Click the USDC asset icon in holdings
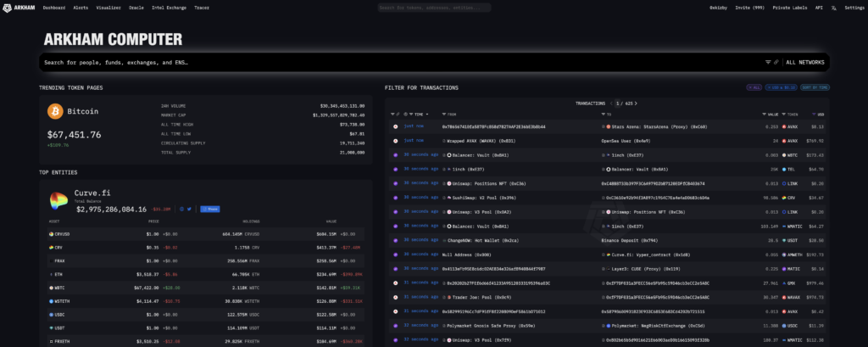868x347 pixels. click(x=51, y=315)
